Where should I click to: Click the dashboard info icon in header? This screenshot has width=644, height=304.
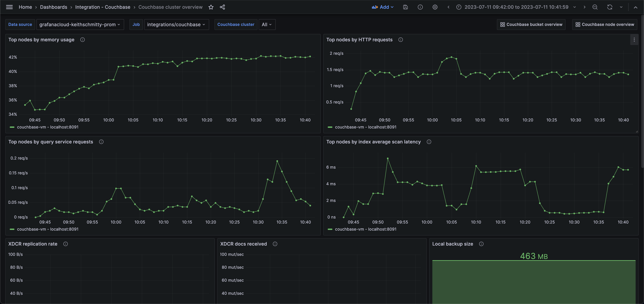420,7
